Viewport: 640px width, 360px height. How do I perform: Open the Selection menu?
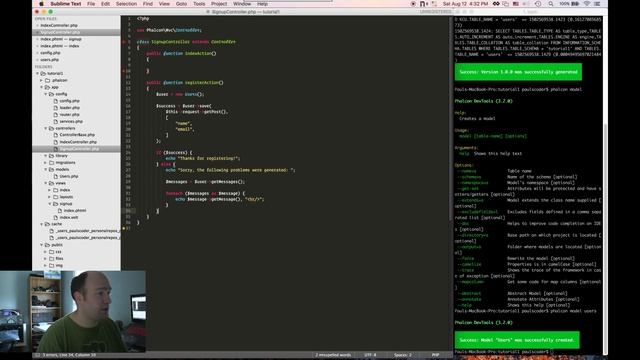(126, 4)
